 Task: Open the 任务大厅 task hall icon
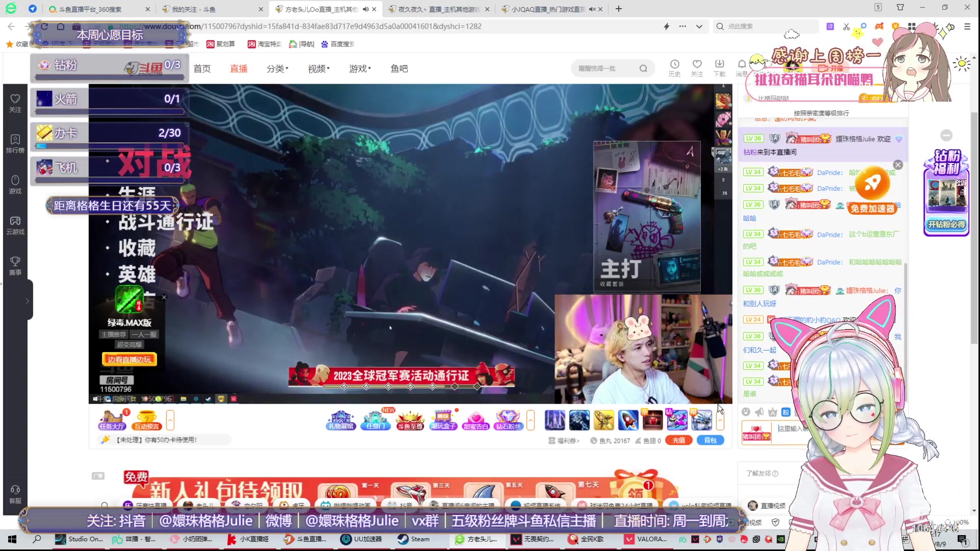coord(112,420)
